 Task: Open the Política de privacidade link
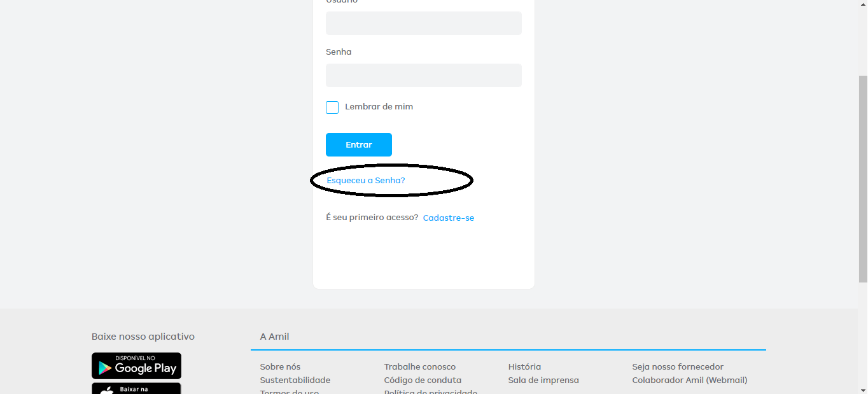pos(431,392)
